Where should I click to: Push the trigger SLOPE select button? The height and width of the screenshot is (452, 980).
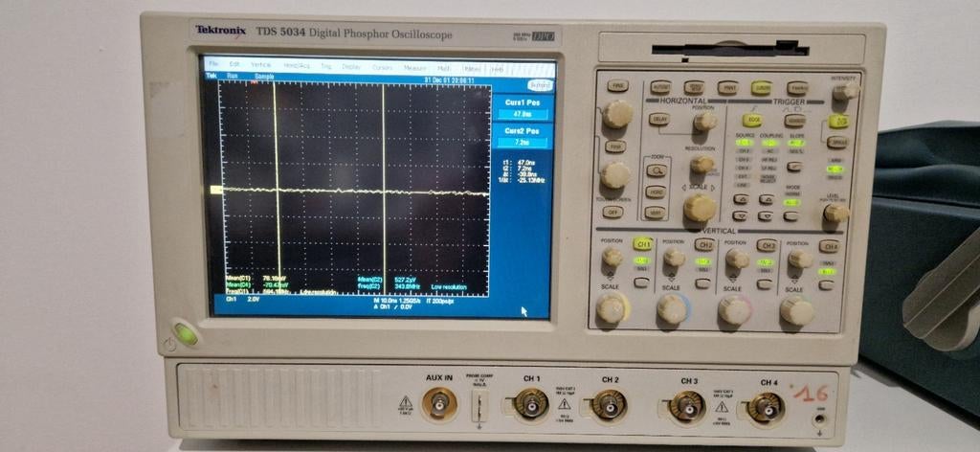pyautogui.click(x=793, y=167)
